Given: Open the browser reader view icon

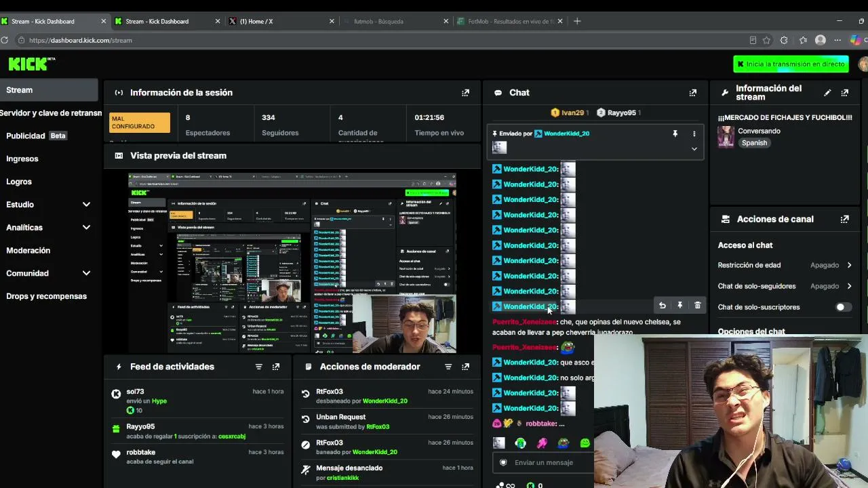Looking at the screenshot, I should 753,40.
